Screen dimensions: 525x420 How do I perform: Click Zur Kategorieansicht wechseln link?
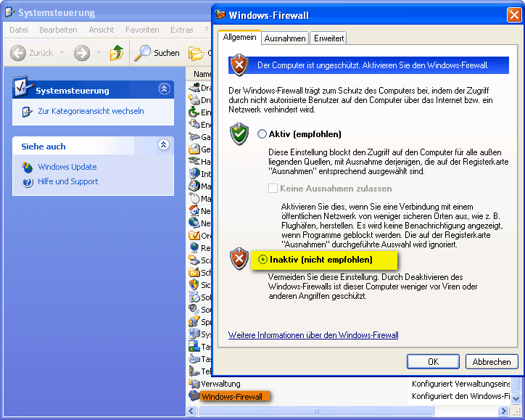[x=91, y=111]
